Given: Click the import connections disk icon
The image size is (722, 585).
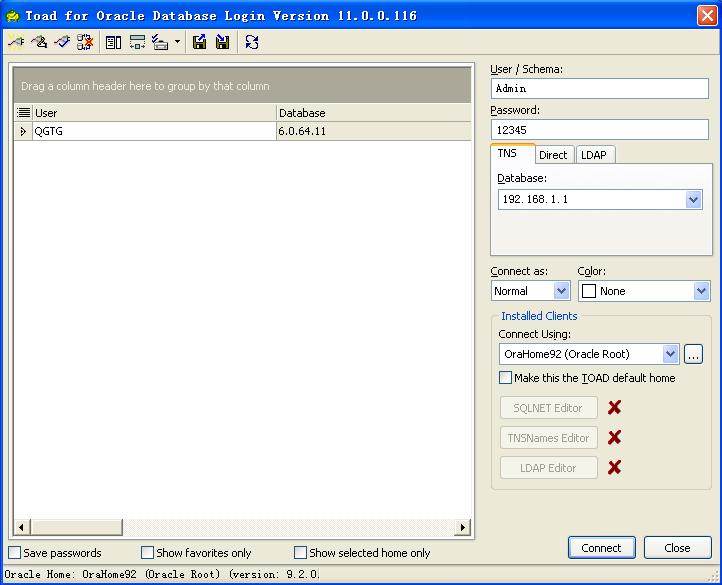Looking at the screenshot, I should coord(223,42).
